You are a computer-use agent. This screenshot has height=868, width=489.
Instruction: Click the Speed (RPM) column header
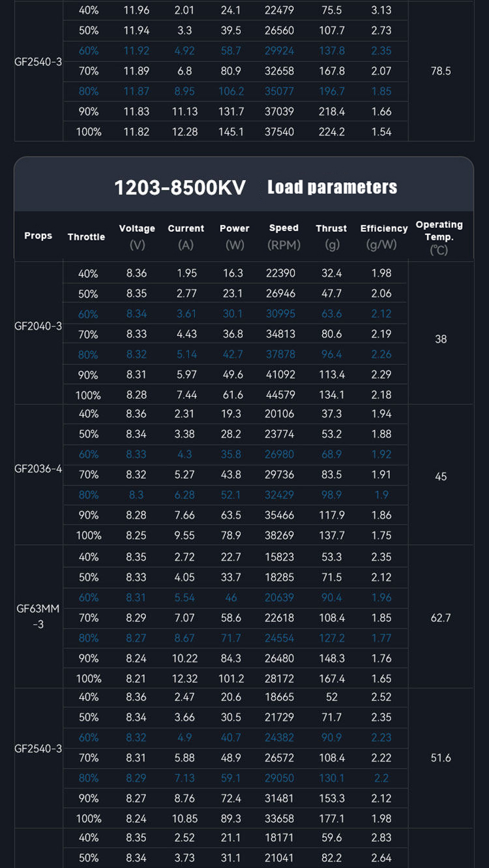284,236
